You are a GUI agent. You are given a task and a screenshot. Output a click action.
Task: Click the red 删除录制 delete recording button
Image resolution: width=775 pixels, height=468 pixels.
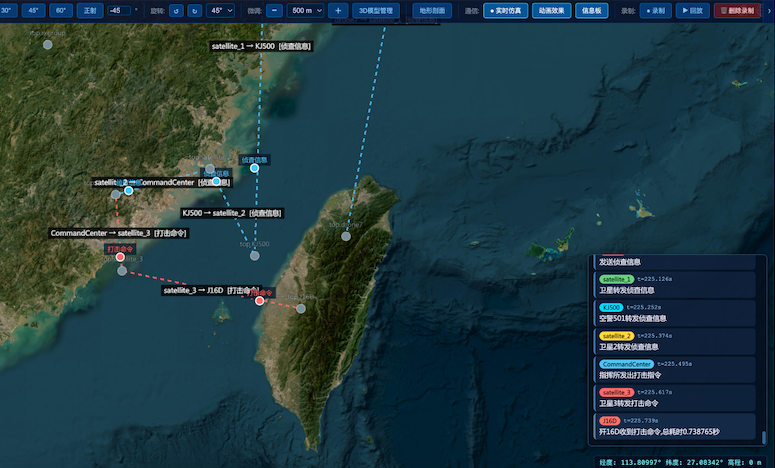pos(737,10)
